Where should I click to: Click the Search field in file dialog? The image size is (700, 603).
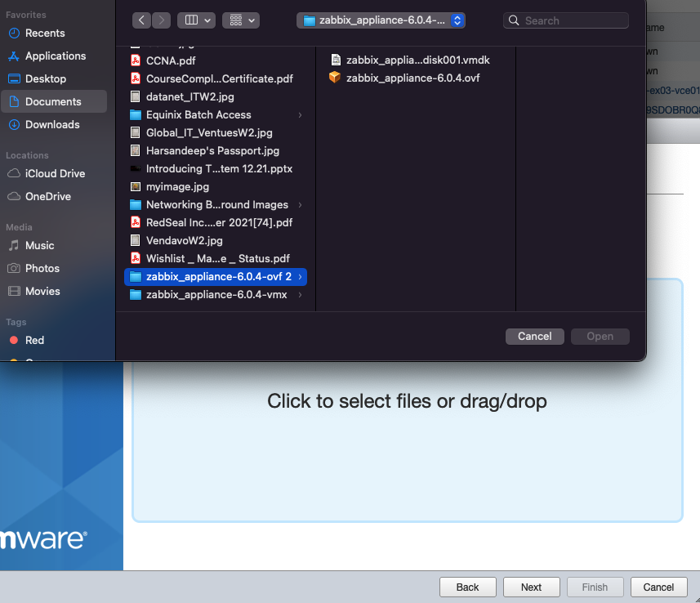click(x=566, y=20)
